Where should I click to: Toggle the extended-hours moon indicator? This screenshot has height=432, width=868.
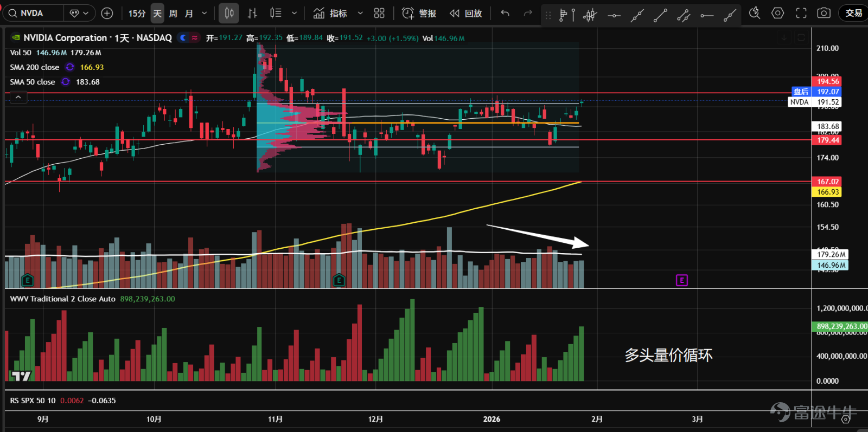click(183, 38)
